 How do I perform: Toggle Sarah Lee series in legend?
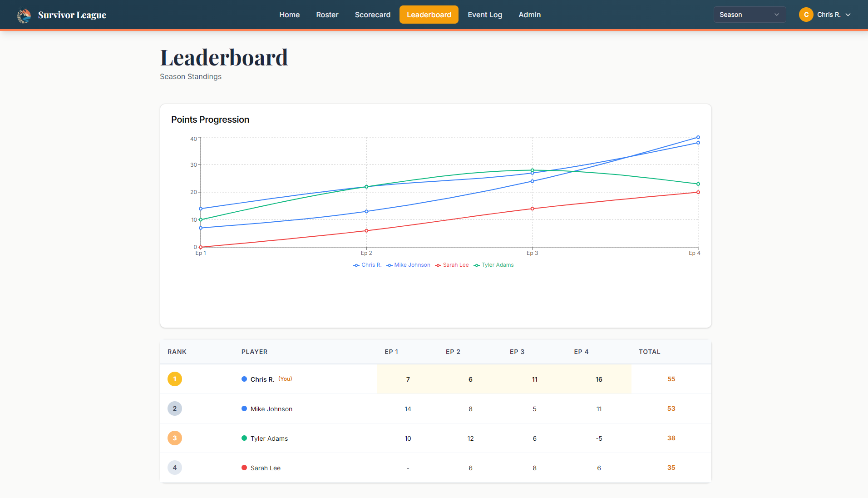point(452,265)
